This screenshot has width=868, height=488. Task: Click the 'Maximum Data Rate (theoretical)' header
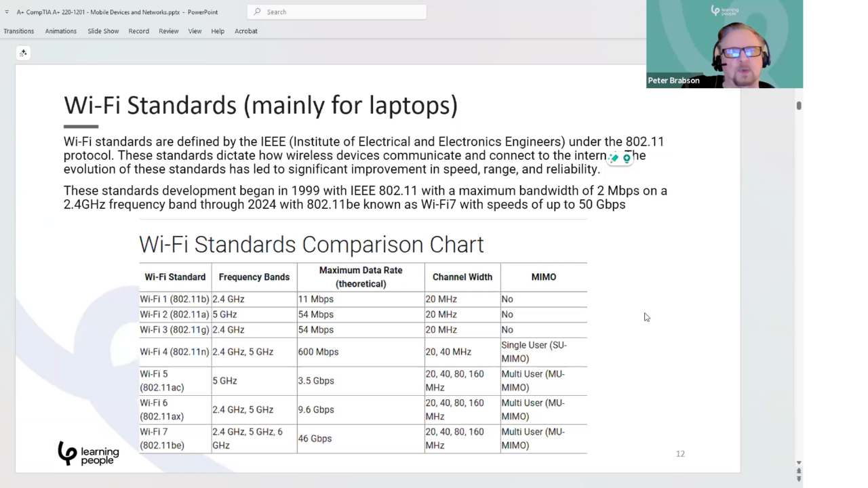pyautogui.click(x=361, y=277)
